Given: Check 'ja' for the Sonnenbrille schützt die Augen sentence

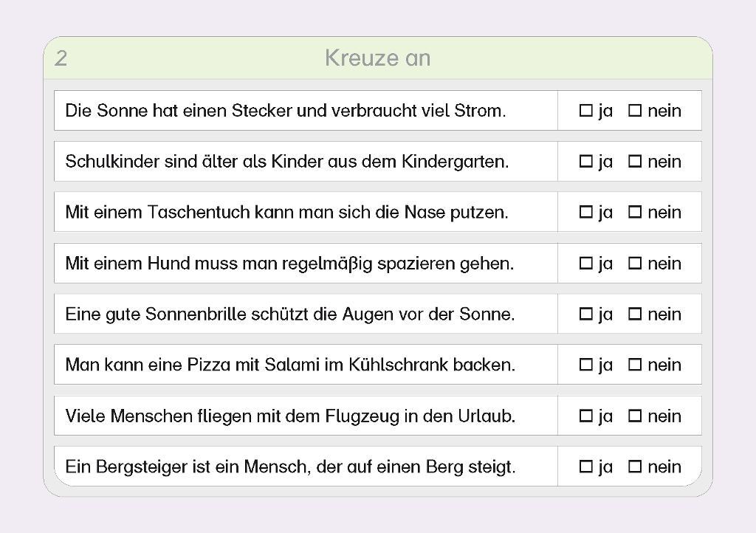Looking at the screenshot, I should click(586, 314).
